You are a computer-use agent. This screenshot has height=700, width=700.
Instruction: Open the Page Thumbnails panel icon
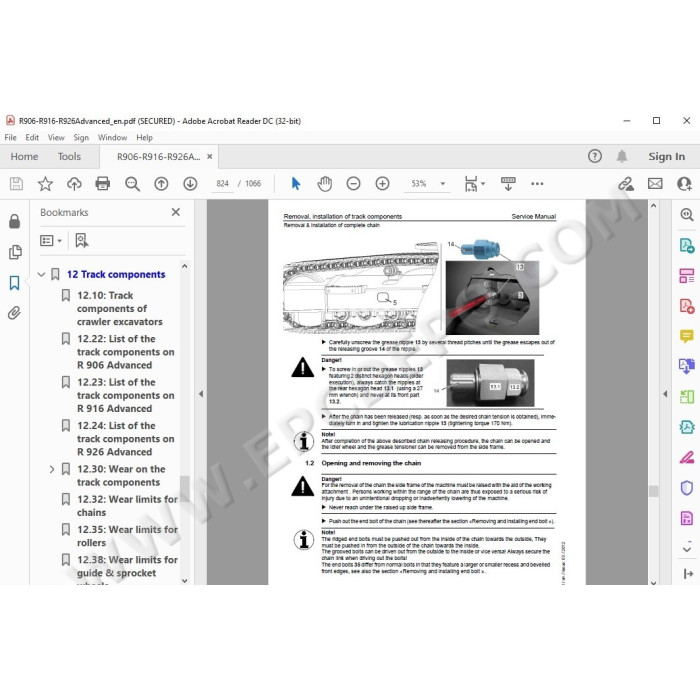[x=15, y=252]
